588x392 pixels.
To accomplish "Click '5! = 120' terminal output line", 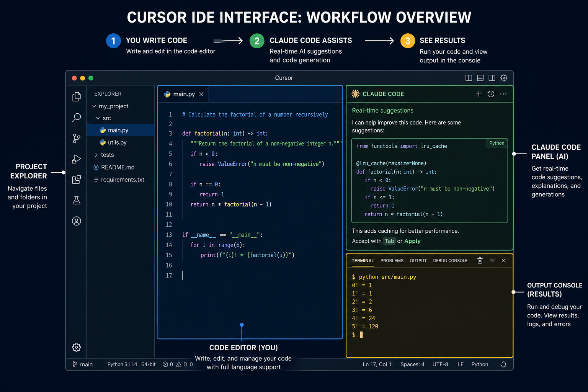I will pos(365,327).
